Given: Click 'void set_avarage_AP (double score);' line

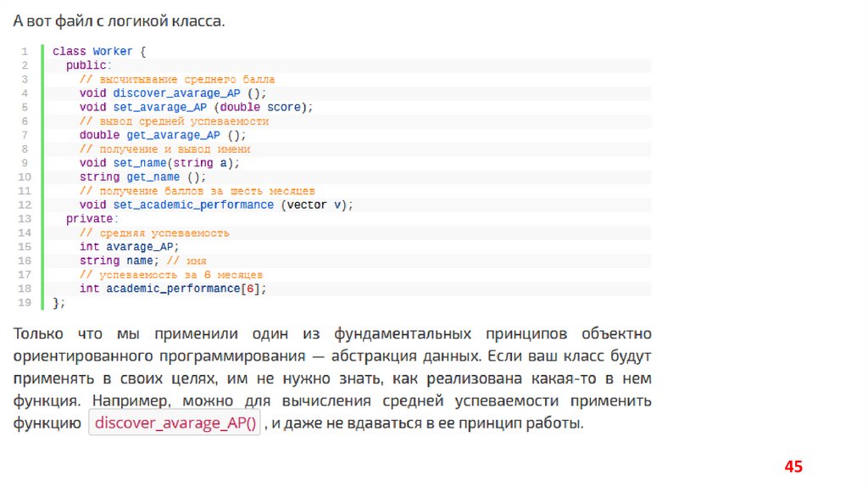Looking at the screenshot, I should [196, 107].
